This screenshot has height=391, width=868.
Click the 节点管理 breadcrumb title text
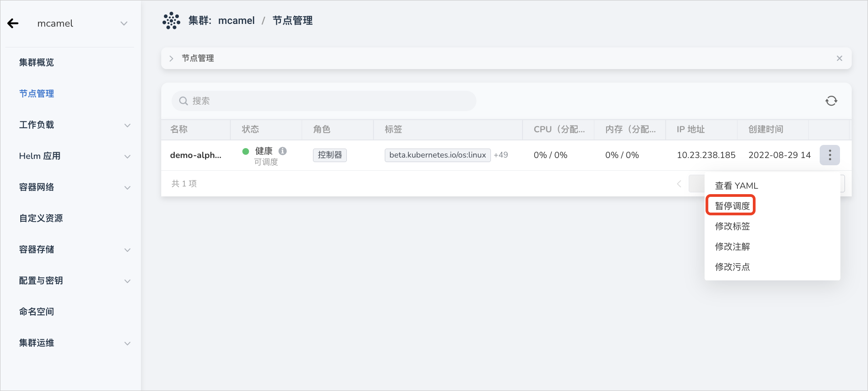[x=293, y=21]
